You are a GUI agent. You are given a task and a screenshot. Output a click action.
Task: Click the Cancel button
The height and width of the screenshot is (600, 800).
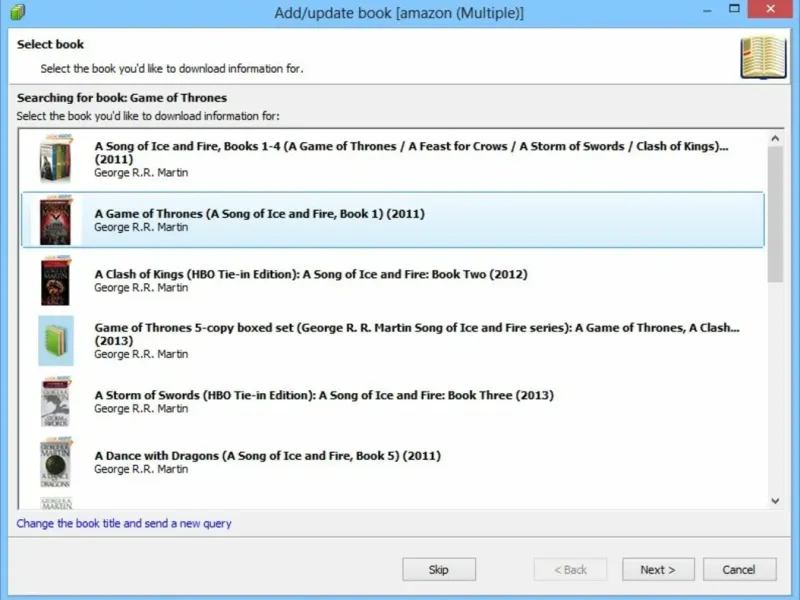tap(739, 569)
